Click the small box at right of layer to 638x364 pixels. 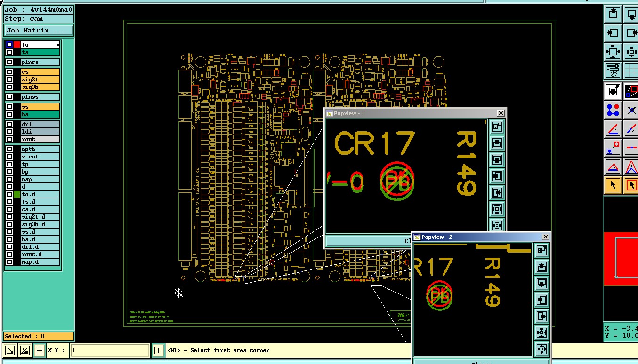(58, 45)
